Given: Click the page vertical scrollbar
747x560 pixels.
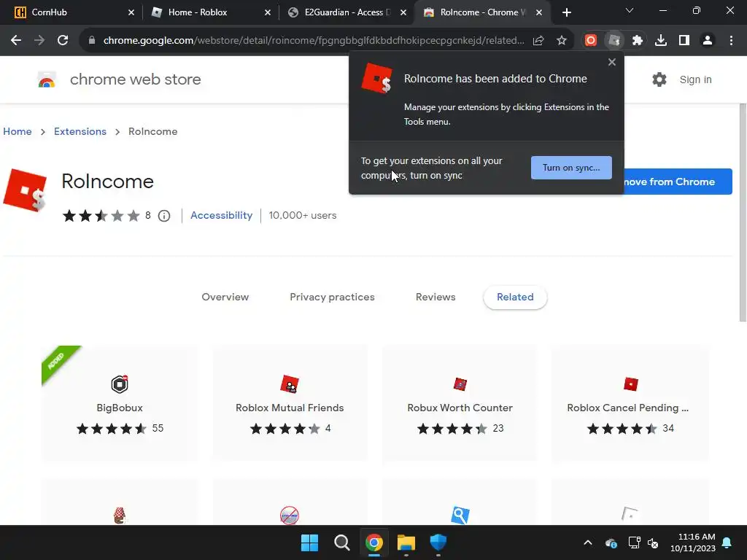Looking at the screenshot, I should click(x=743, y=212).
